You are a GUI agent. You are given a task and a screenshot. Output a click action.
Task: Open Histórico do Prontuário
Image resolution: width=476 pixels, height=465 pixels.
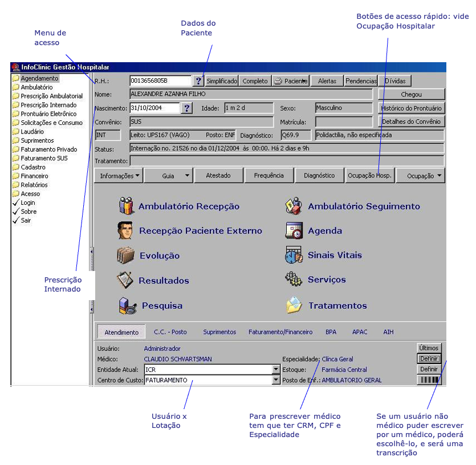[412, 108]
